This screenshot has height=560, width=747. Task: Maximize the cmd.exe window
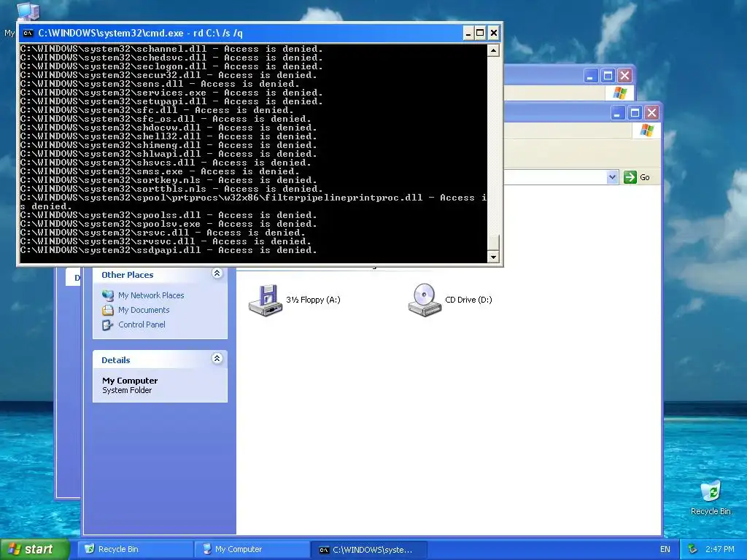tap(480, 34)
